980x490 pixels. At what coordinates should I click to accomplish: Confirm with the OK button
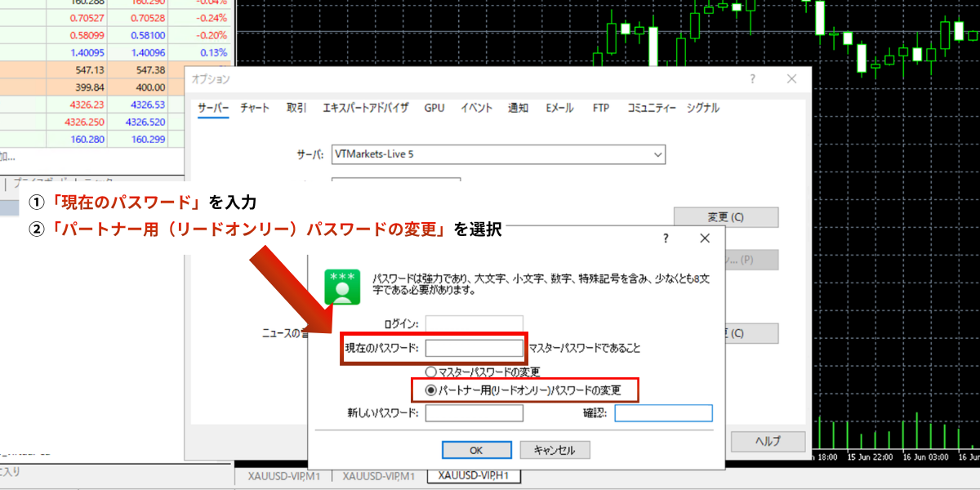tap(477, 450)
